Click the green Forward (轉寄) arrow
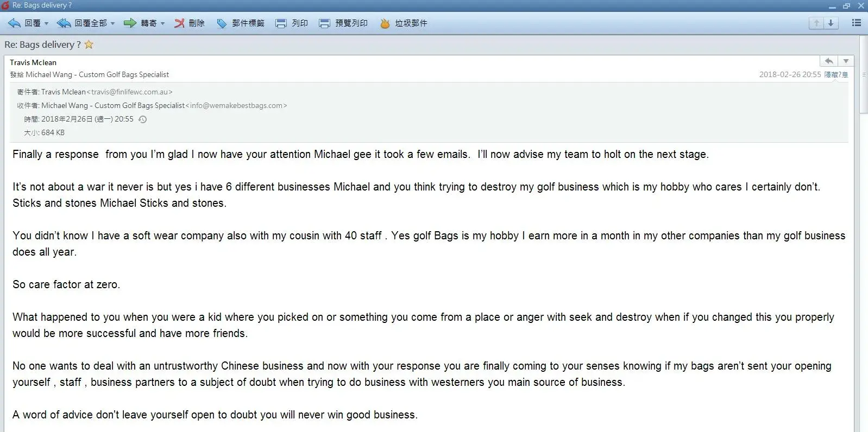Screen dimensions: 868x432 click(130, 23)
